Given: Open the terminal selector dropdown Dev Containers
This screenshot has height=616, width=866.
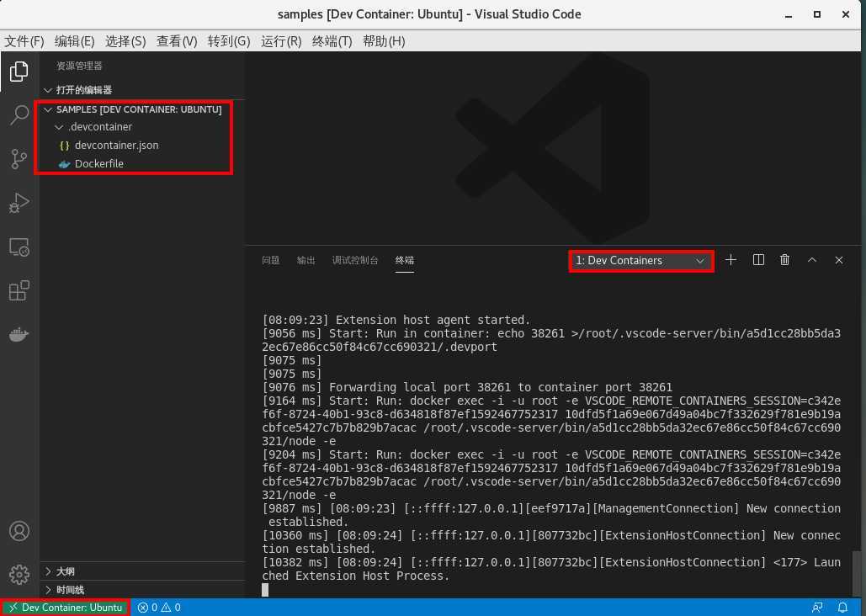Looking at the screenshot, I should [640, 260].
